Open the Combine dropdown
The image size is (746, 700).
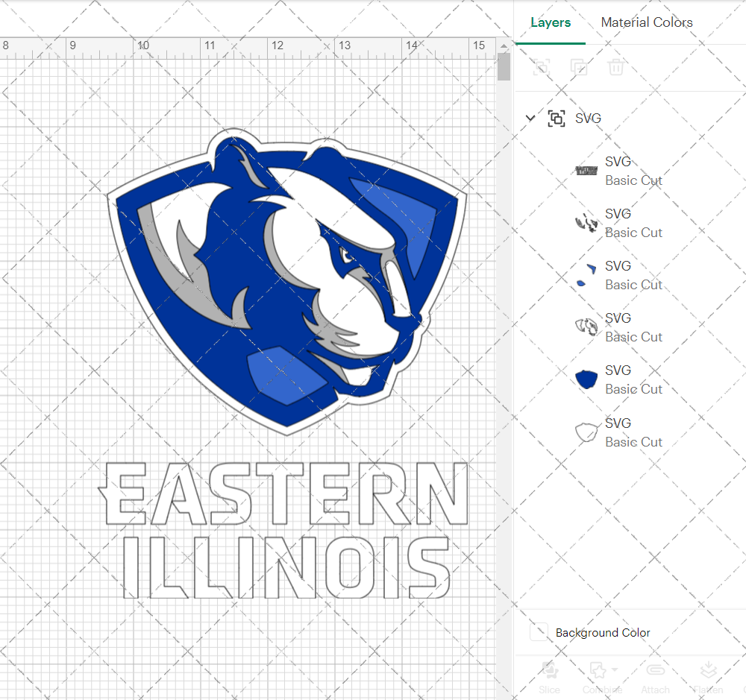(602, 677)
